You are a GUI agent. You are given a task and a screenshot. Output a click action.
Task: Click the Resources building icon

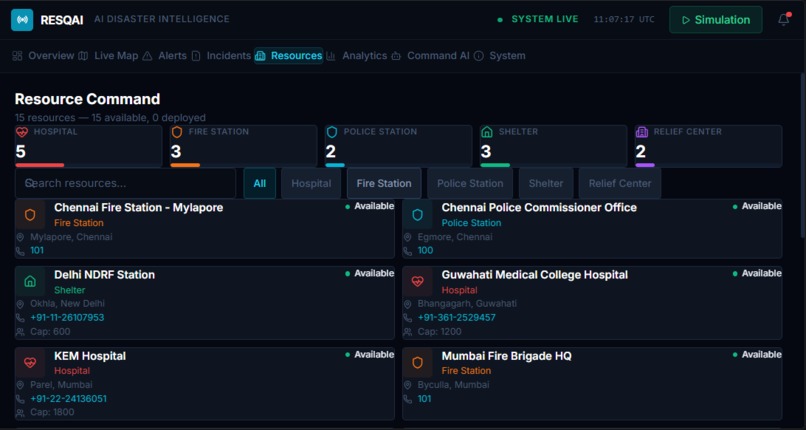click(x=261, y=56)
